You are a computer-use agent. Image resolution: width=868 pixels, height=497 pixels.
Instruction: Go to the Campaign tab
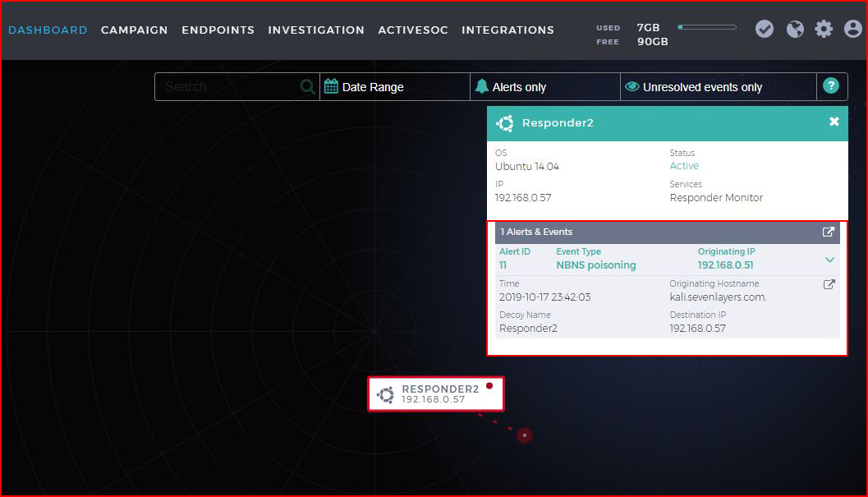(x=134, y=30)
